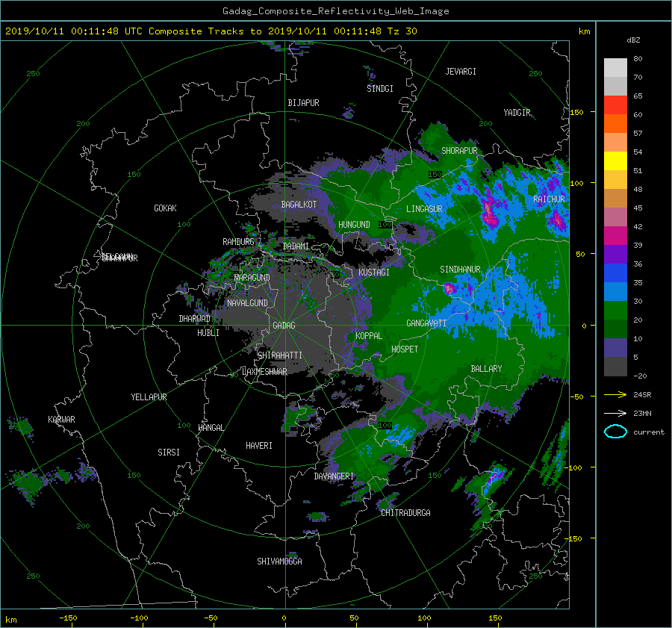Click the 80 dBZ value in the legend

coord(638,59)
